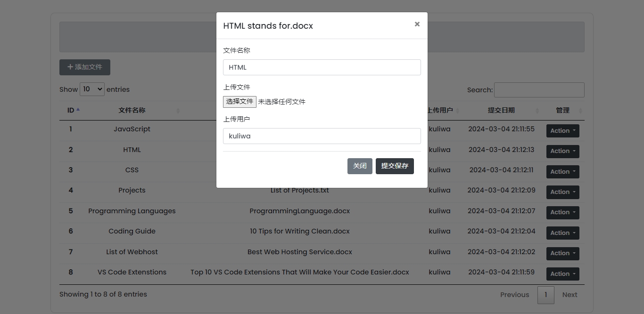Sort the table by 文件名称 column
This screenshot has height=314, width=644.
(132, 110)
